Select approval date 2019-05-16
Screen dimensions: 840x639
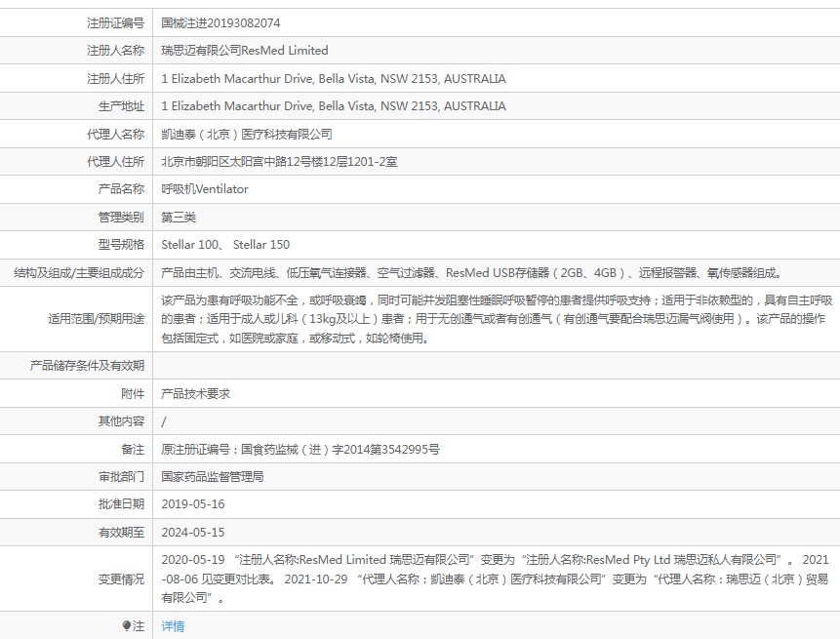tap(193, 504)
